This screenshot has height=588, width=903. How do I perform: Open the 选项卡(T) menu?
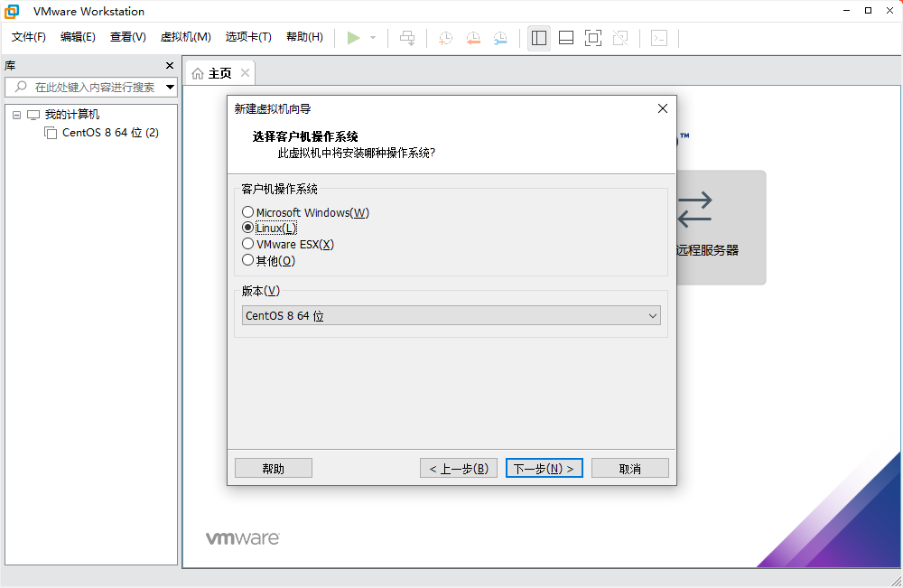pos(248,37)
